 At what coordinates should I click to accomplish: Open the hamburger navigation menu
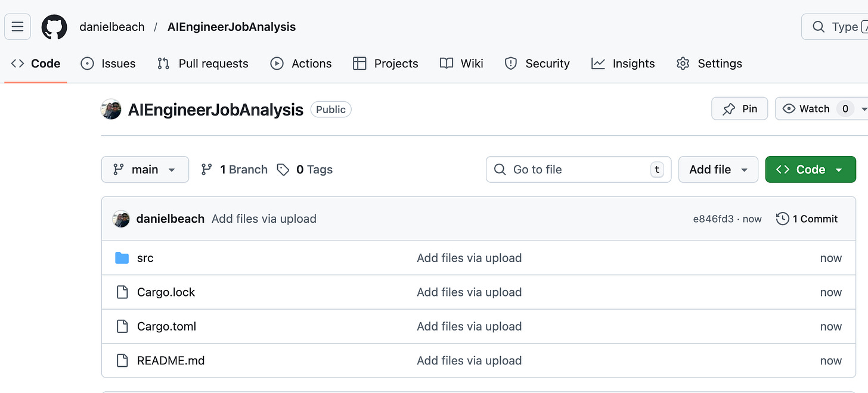coord(17,27)
